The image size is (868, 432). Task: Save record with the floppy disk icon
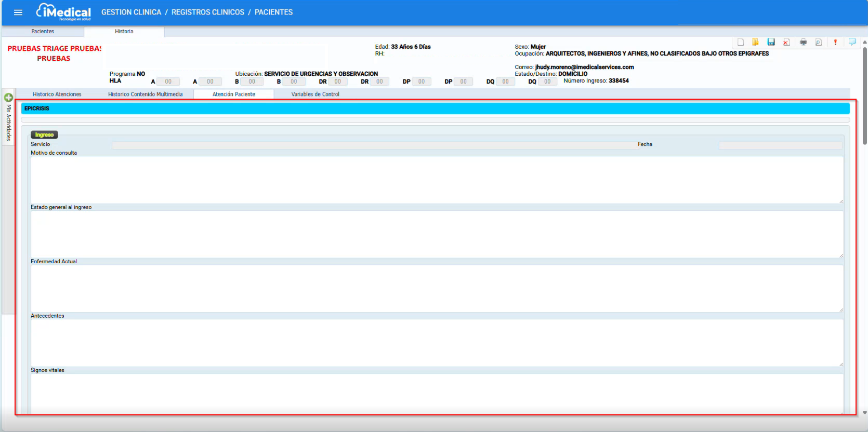pos(771,42)
